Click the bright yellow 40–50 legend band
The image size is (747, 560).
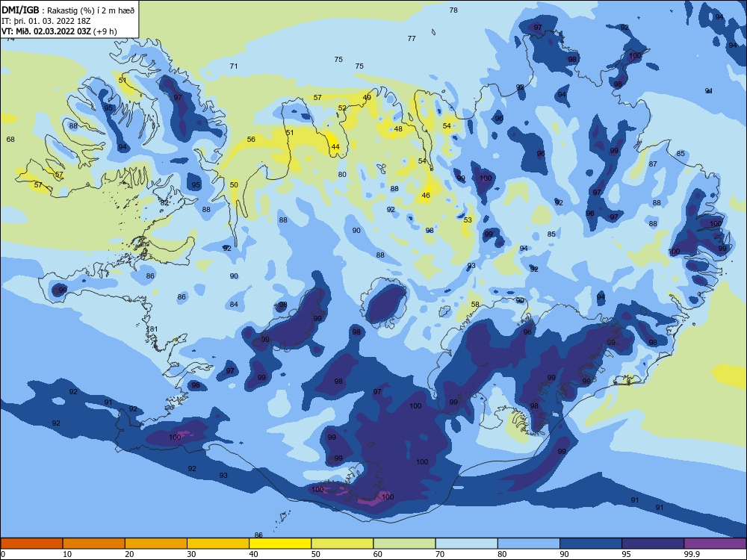coord(280,544)
